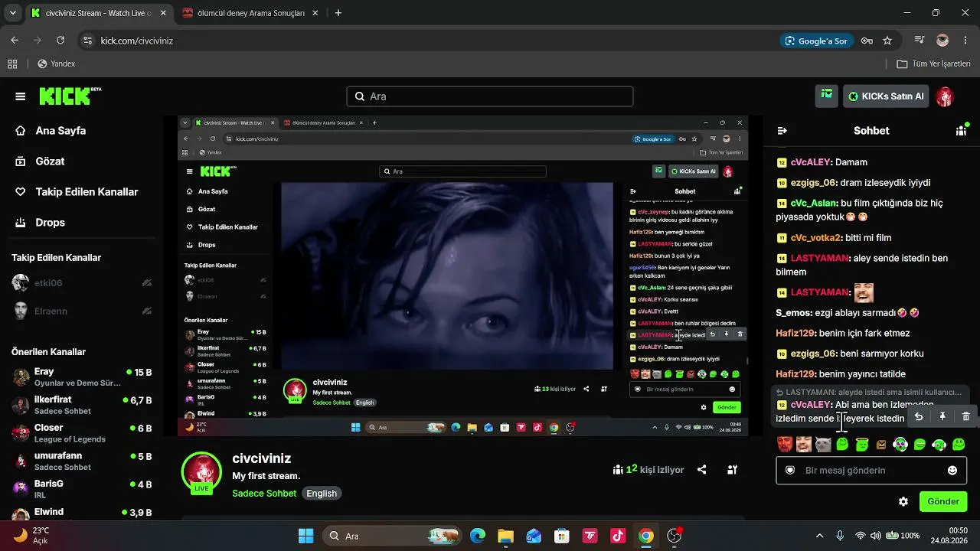Open Takip Edilen Kanallar menu item
980x551 pixels.
click(x=87, y=192)
